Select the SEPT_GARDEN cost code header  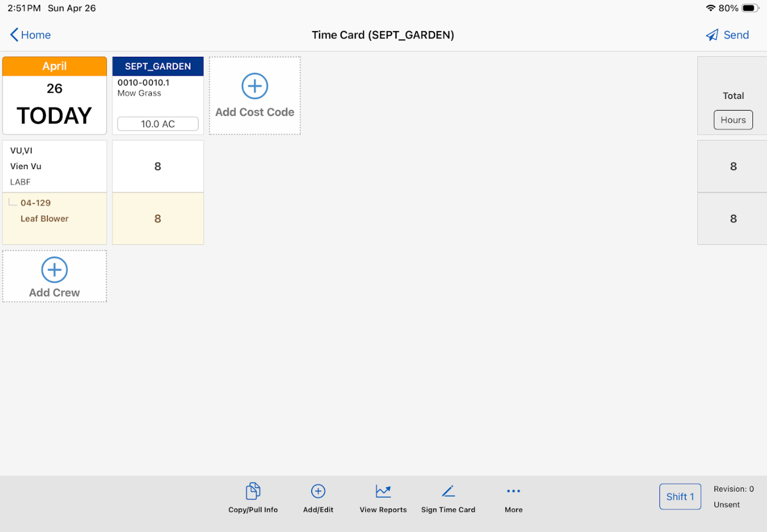158,66
